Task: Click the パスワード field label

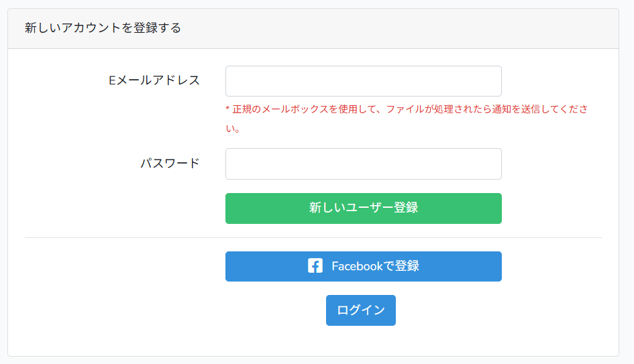Action: tap(170, 163)
